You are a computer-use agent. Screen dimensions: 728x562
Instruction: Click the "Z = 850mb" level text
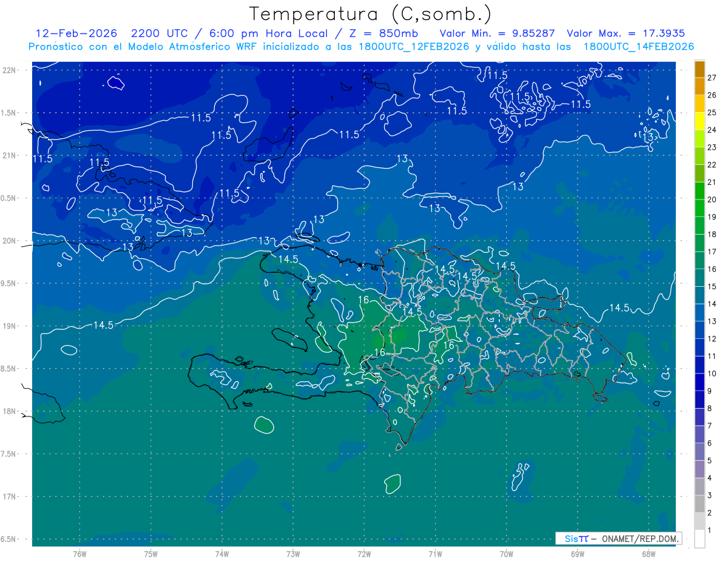(x=382, y=33)
